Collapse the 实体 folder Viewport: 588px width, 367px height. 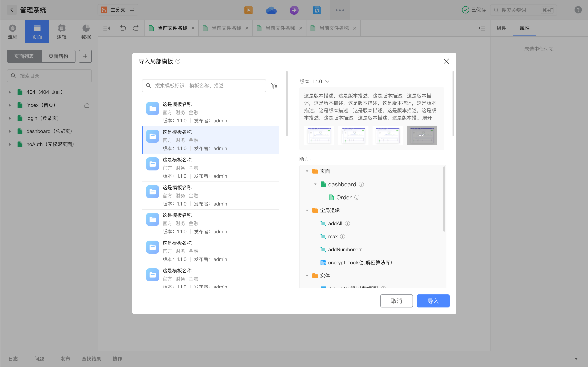[307, 275]
